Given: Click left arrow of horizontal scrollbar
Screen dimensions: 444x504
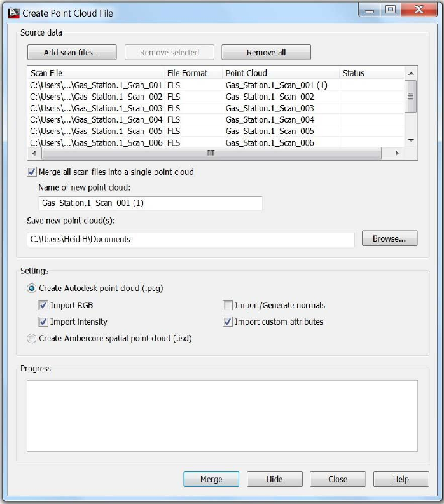Looking at the screenshot, I should coord(34,153).
